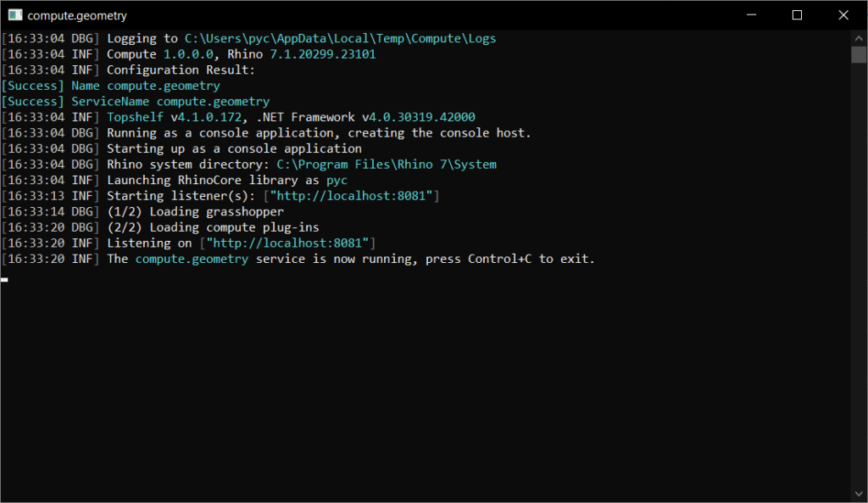Click localhost URL in Listening on line
This screenshot has height=503, width=868.
click(287, 243)
